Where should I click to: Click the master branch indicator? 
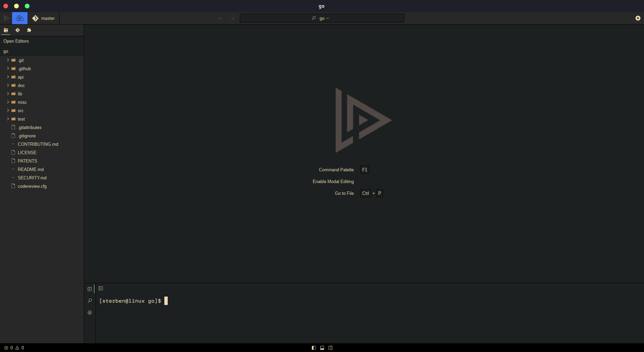tap(43, 18)
